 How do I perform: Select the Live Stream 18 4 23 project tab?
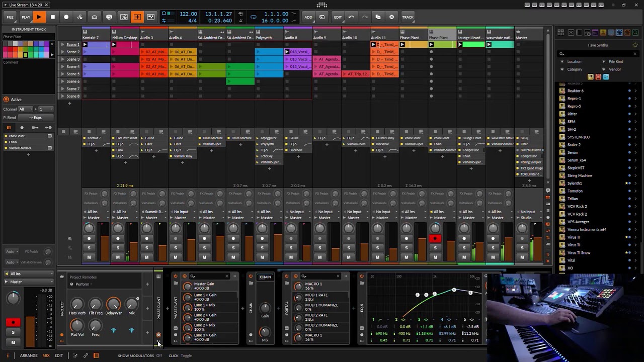point(27,5)
